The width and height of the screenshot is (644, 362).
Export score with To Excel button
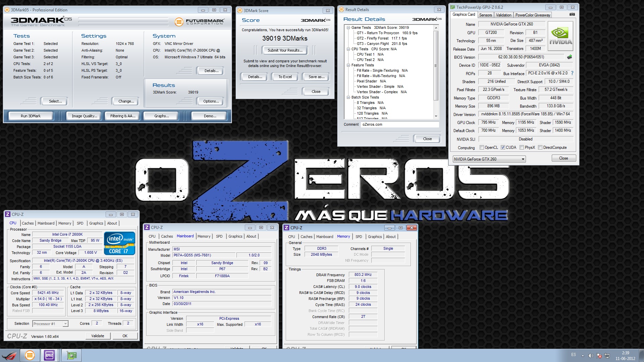coord(285,77)
